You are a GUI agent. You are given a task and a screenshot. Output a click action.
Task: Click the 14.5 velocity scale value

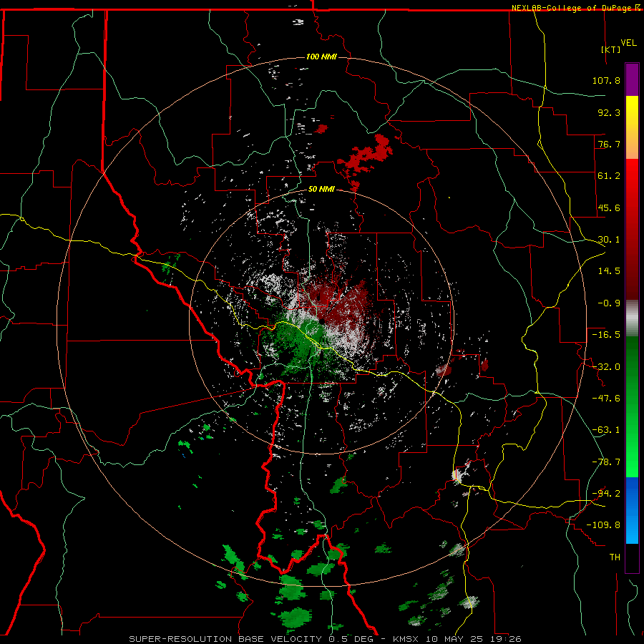pos(609,271)
